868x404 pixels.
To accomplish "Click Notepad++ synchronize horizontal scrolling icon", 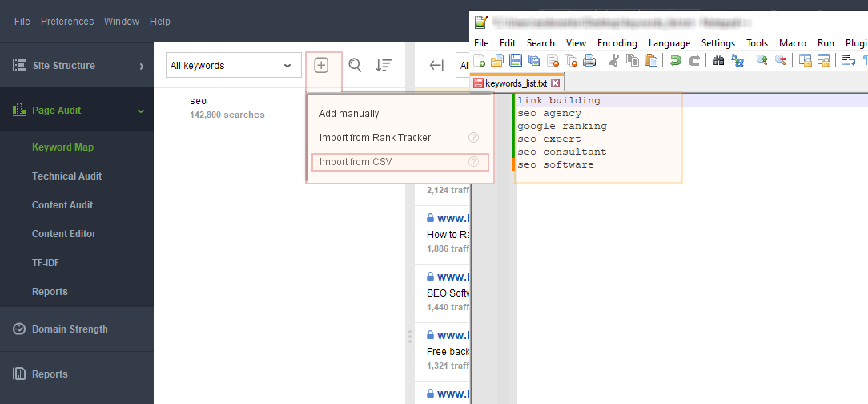I will (x=824, y=60).
